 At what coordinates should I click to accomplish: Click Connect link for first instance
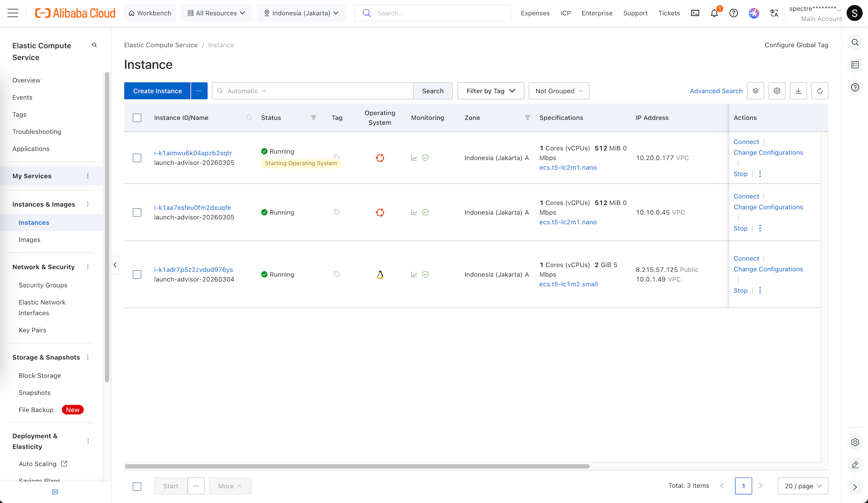746,142
